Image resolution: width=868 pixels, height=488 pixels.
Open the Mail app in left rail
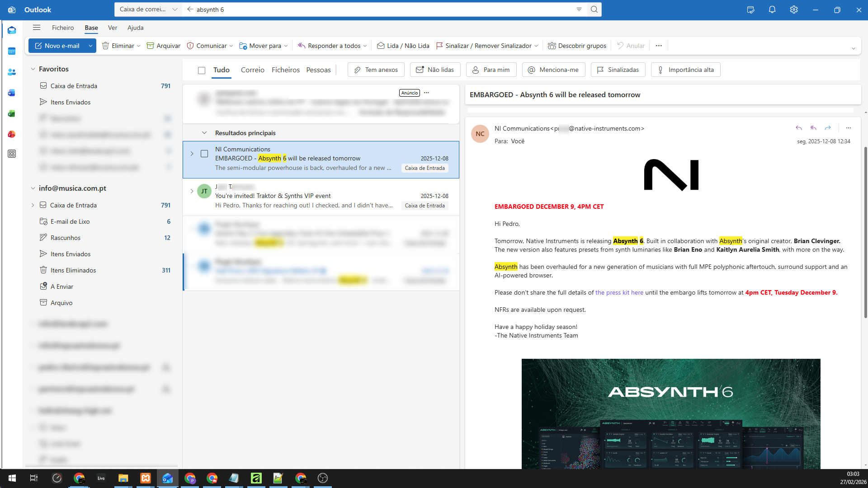[x=12, y=30]
